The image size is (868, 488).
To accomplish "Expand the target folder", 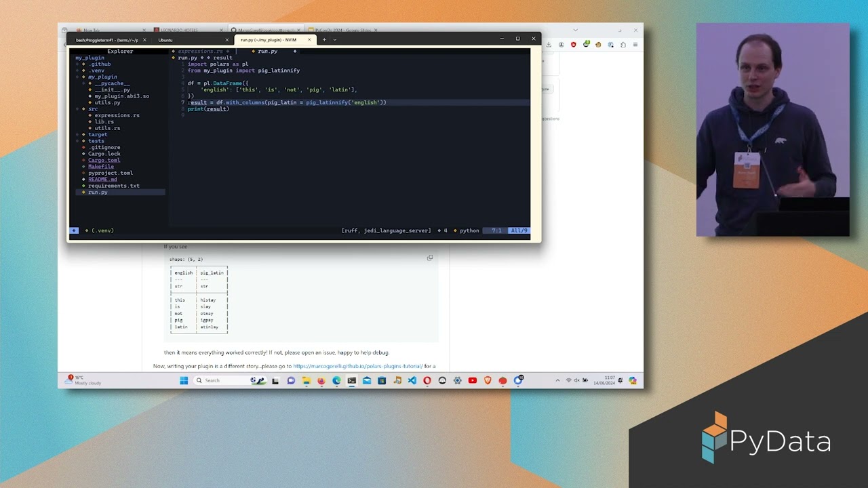I will tap(97, 134).
